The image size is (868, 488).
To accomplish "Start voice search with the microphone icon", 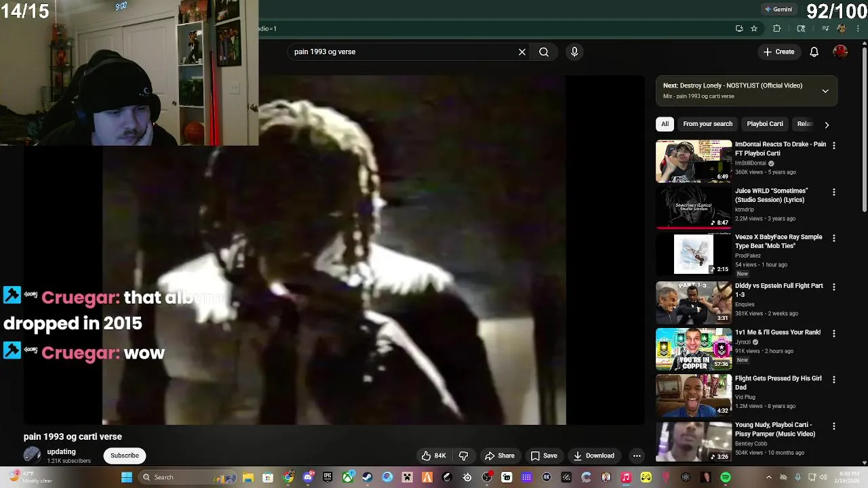I will point(574,52).
